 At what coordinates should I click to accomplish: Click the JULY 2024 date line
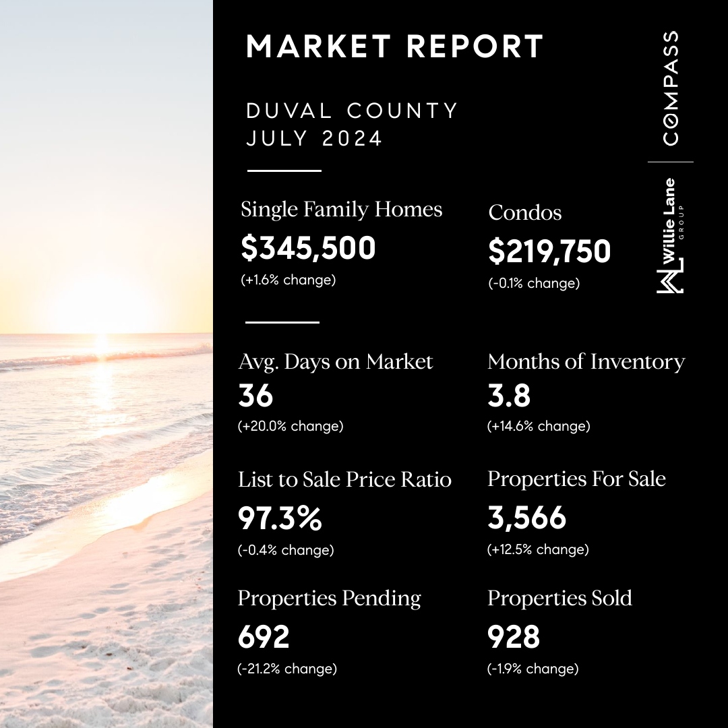[x=315, y=139]
